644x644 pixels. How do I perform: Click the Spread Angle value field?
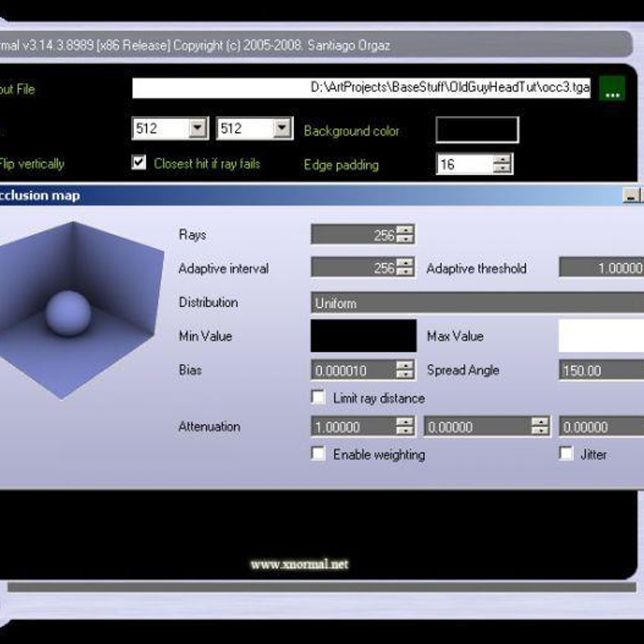600,370
